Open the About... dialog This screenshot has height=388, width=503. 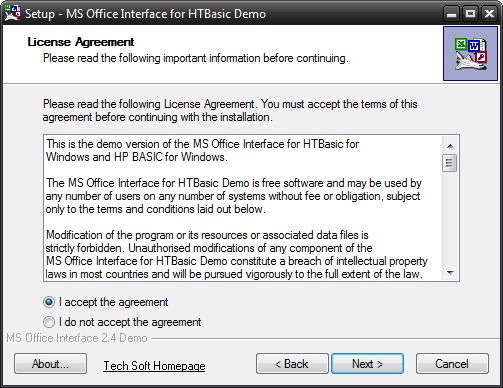50,364
